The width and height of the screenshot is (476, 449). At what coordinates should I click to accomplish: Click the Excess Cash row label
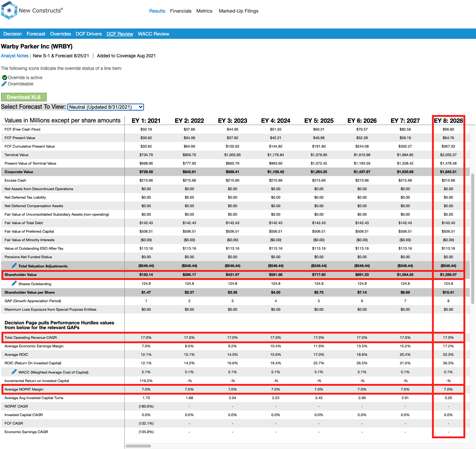(15, 180)
